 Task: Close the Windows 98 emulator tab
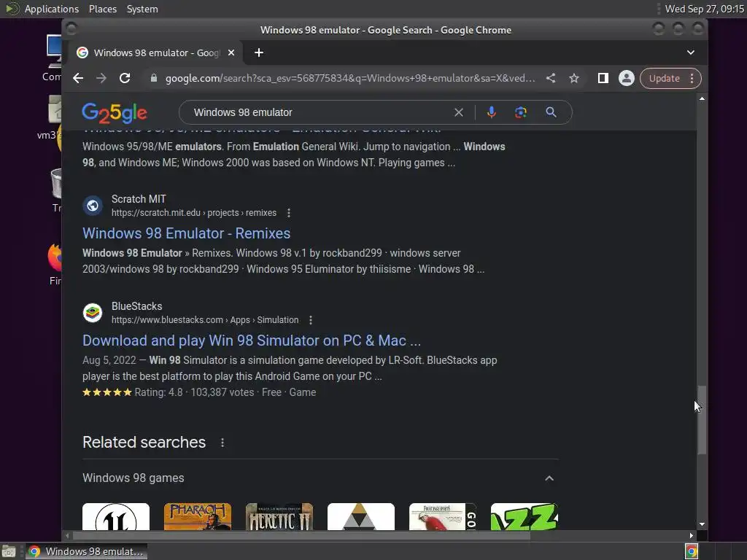click(231, 52)
